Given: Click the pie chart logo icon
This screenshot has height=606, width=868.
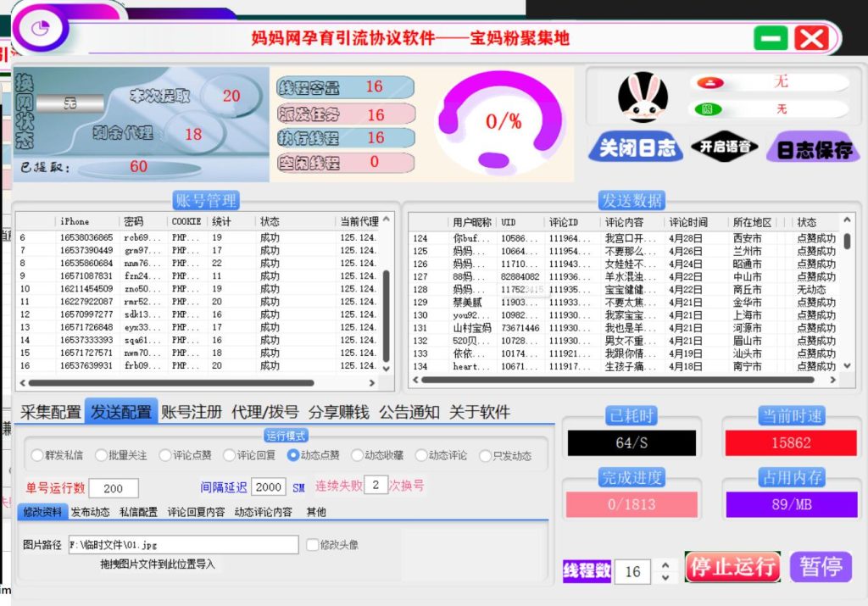Looking at the screenshot, I should click(40, 28).
